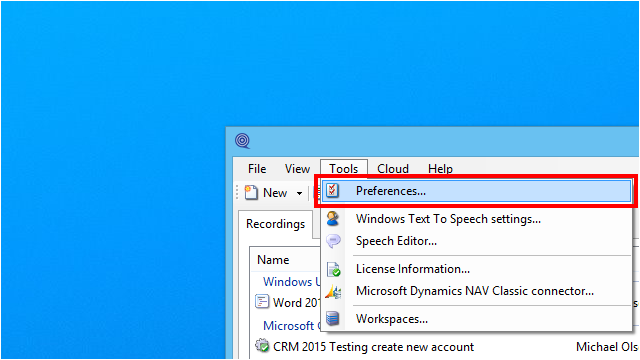This screenshot has height=360, width=640.
Task: Open the File menu
Action: (257, 169)
